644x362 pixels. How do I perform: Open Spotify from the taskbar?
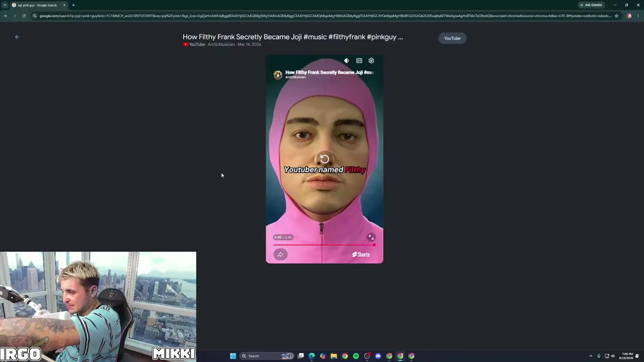(x=356, y=356)
